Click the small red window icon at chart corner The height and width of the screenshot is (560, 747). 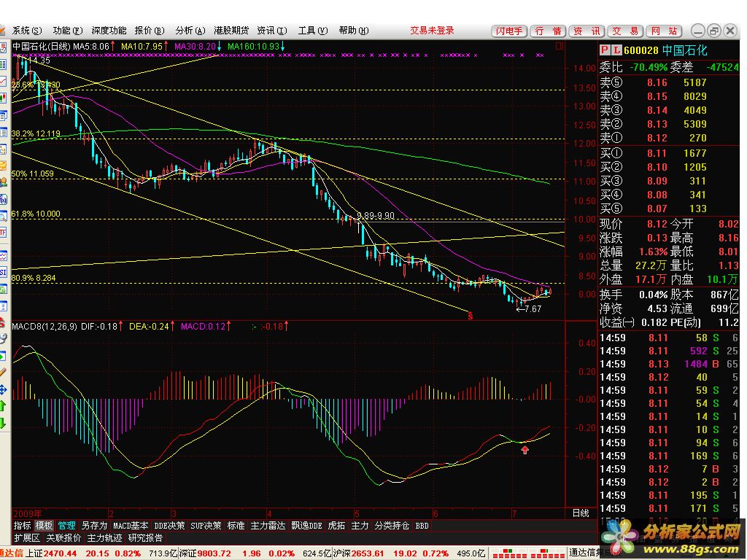pyautogui.click(x=560, y=46)
